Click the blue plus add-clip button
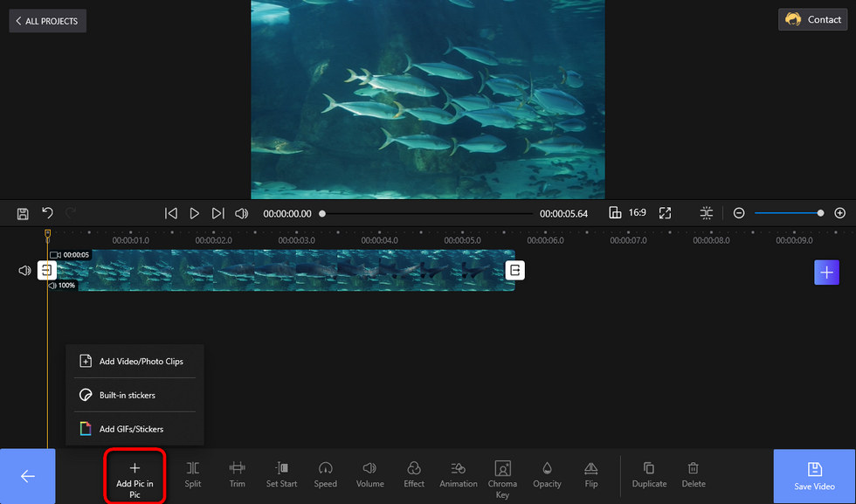This screenshot has height=504, width=856. (826, 272)
